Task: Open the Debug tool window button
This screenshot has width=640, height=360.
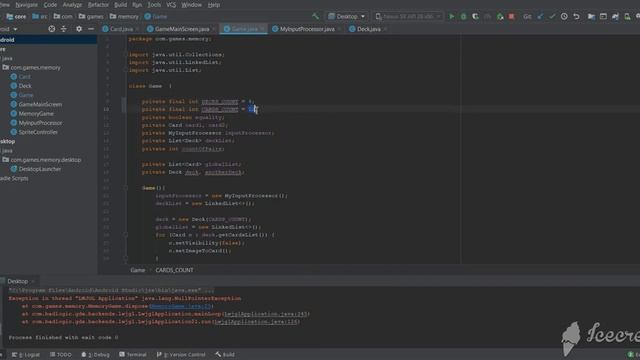Action: click(96, 355)
